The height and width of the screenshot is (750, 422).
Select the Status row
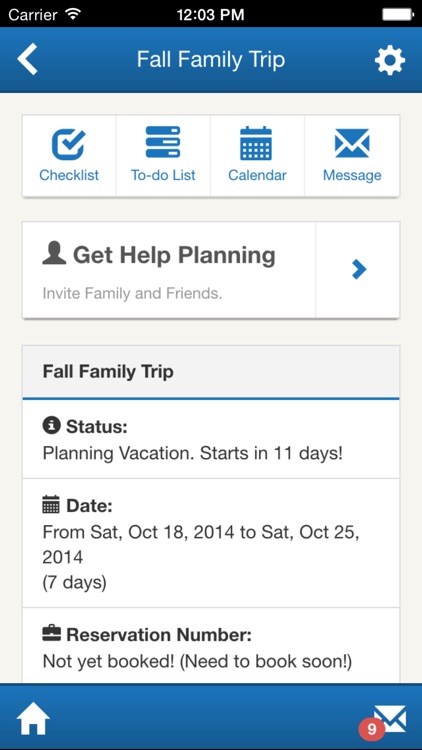click(x=211, y=439)
